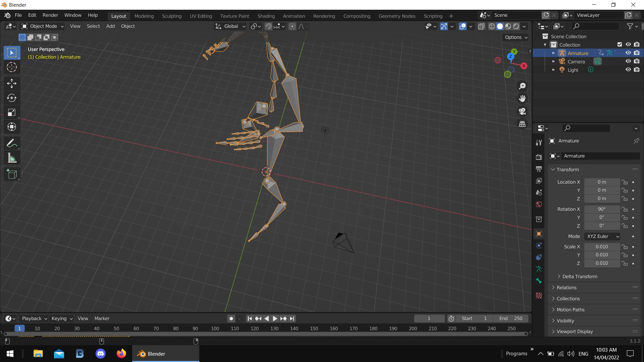This screenshot has width=644, height=362.
Task: Open the Render menu
Action: 50,15
